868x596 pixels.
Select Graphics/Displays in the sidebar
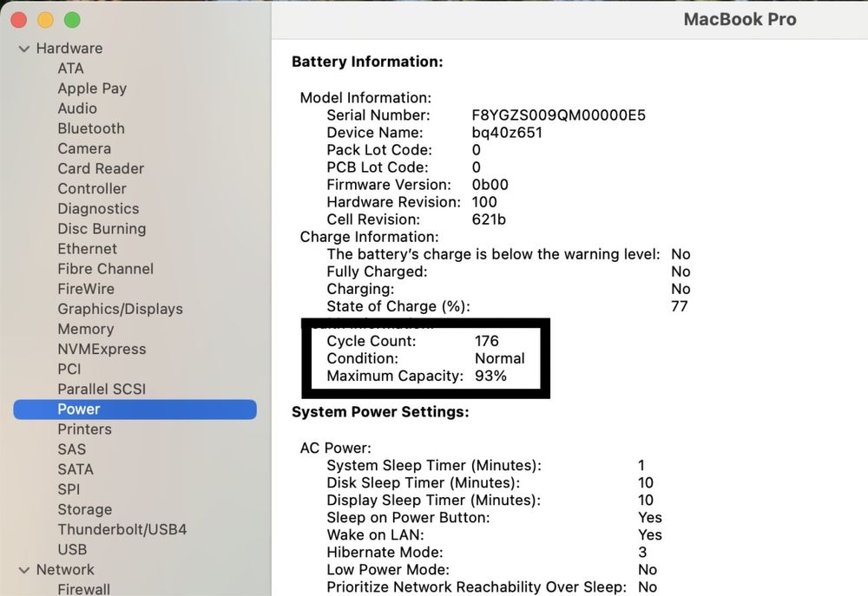121,310
